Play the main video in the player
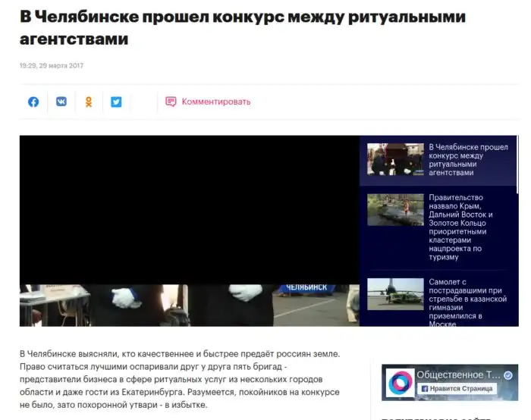 [189, 230]
